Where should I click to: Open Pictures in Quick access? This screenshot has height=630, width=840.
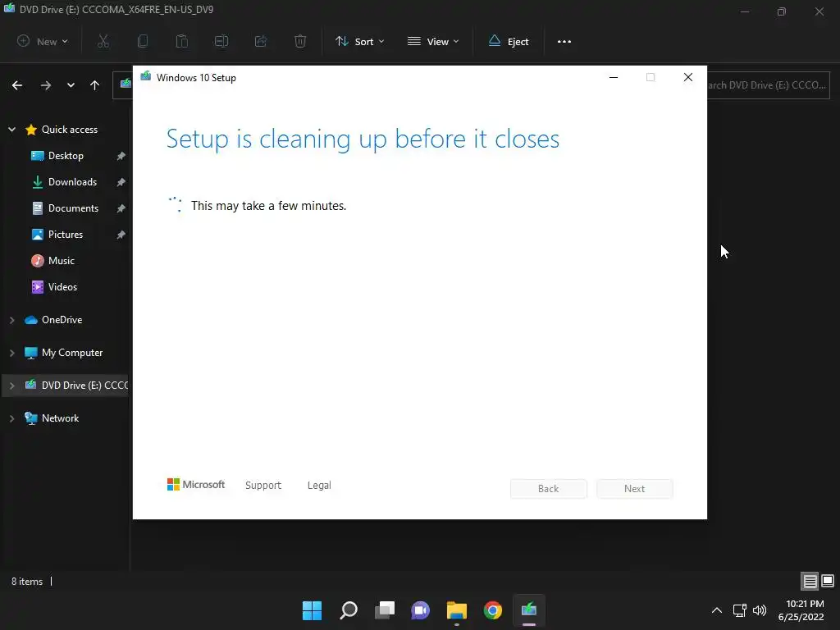(66, 234)
